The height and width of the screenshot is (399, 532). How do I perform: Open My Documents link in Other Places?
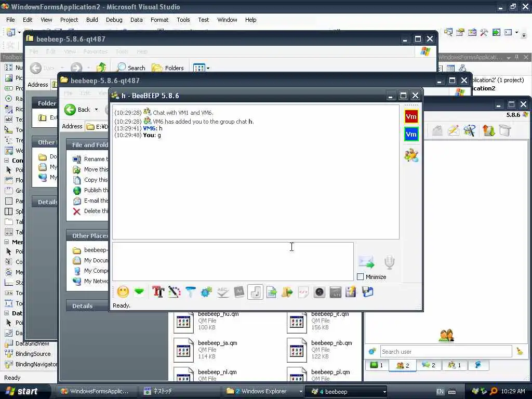(90, 260)
